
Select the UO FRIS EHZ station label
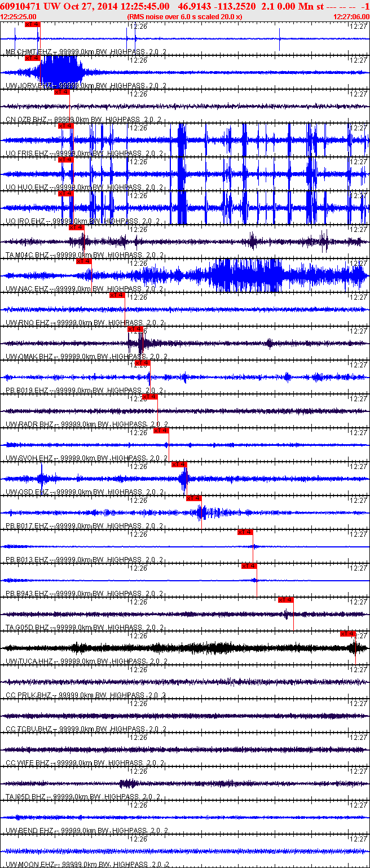pos(27,154)
